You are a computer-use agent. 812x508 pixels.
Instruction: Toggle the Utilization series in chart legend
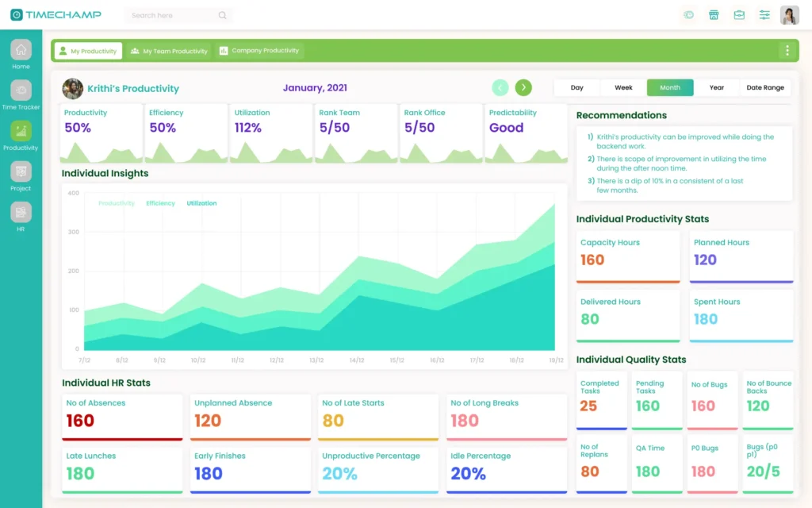(x=201, y=203)
